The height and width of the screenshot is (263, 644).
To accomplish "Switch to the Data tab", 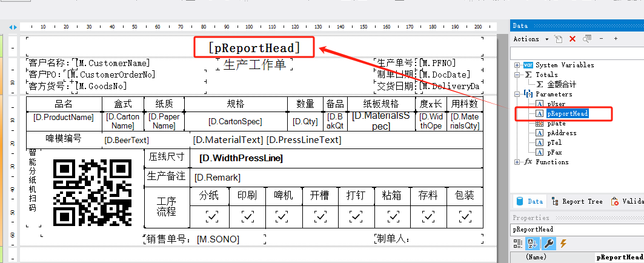I will [529, 201].
